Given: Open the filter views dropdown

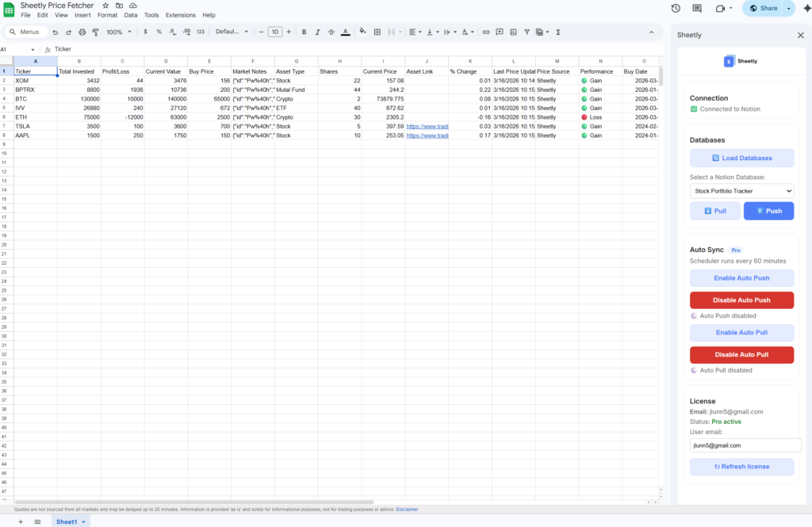Looking at the screenshot, I should (x=542, y=32).
